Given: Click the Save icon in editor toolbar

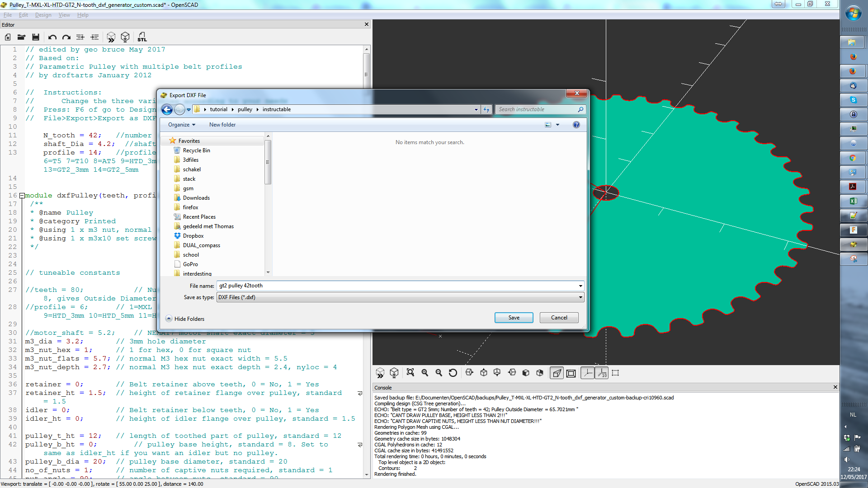Looking at the screenshot, I should (36, 37).
